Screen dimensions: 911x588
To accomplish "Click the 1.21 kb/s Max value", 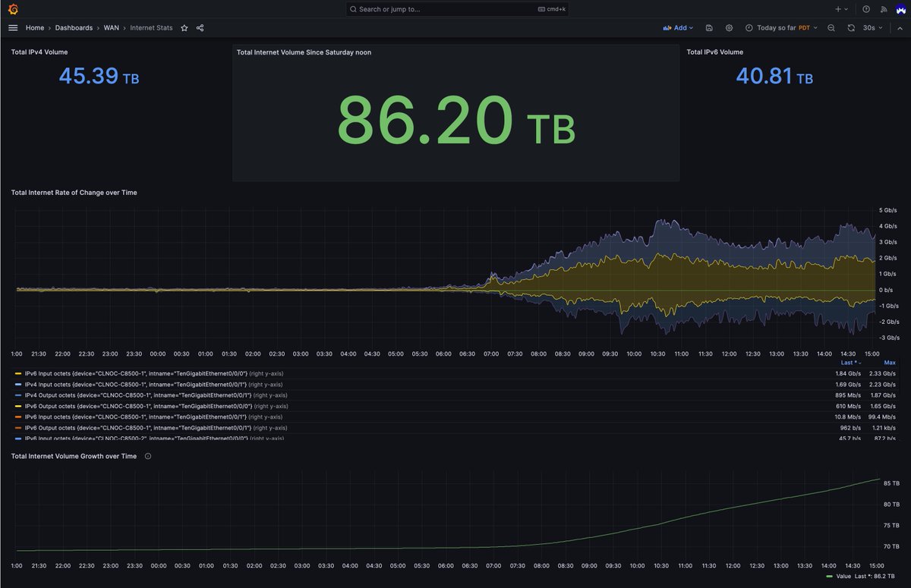I will (x=884, y=428).
